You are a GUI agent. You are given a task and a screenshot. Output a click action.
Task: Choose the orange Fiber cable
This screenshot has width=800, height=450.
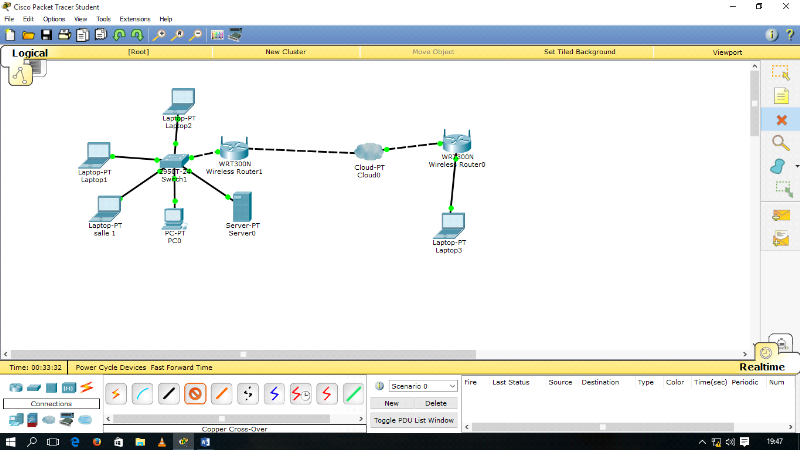coord(221,394)
